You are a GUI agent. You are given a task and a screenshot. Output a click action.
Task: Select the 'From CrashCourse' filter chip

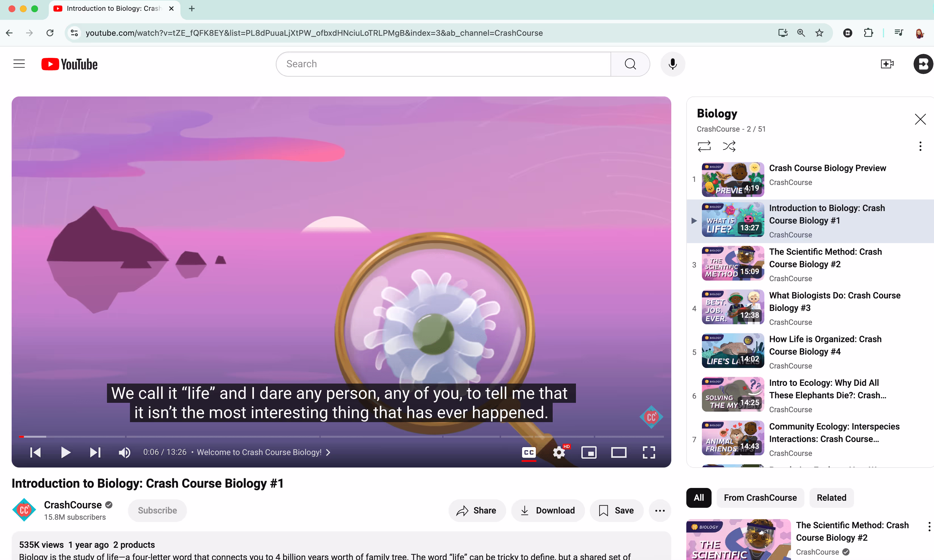coord(760,497)
